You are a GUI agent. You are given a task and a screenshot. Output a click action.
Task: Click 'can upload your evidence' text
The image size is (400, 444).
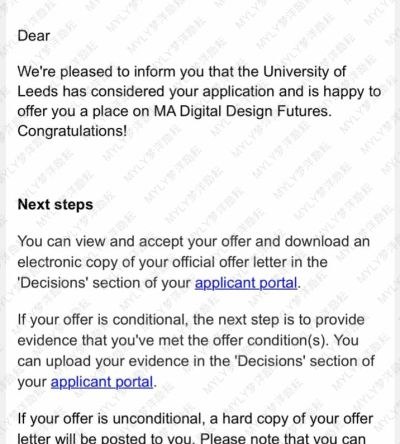coord(103,361)
